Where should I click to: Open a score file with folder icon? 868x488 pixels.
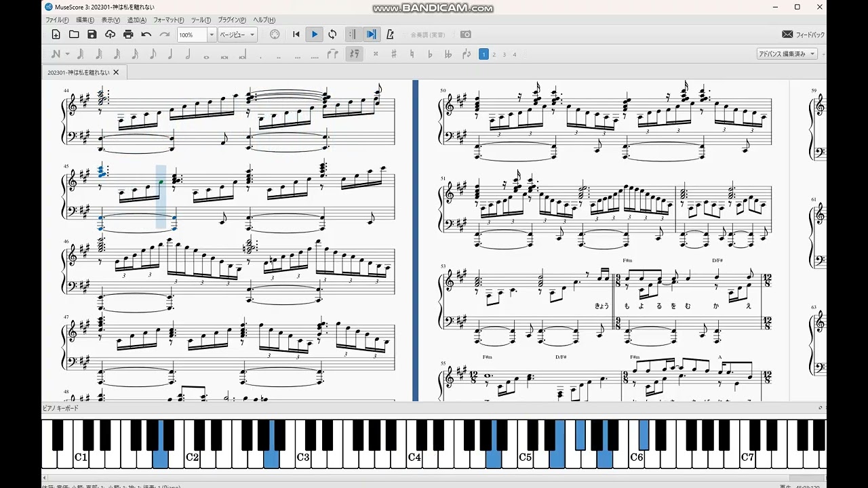[x=74, y=35]
